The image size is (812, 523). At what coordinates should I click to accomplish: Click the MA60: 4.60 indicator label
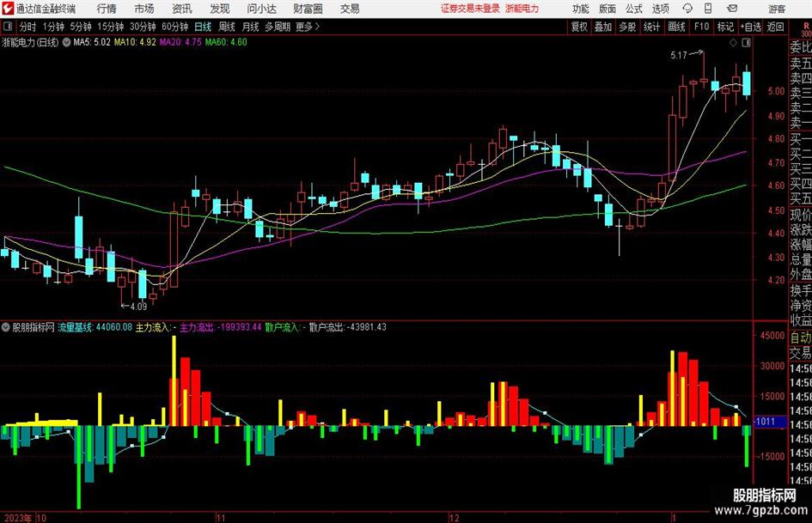[x=226, y=42]
